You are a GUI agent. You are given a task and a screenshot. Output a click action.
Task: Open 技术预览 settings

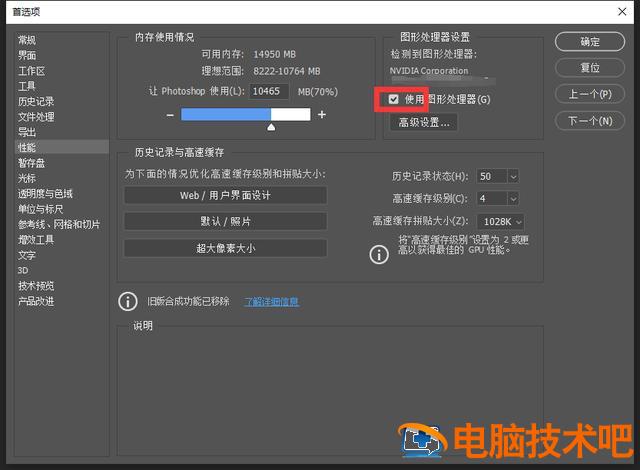[x=36, y=286]
